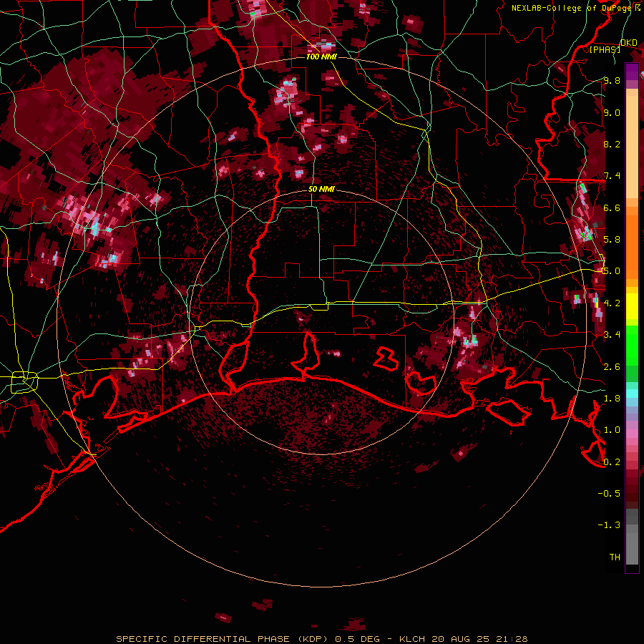This screenshot has height=644, width=644.
Task: Click the TH label on the color scale
Action: (x=615, y=557)
